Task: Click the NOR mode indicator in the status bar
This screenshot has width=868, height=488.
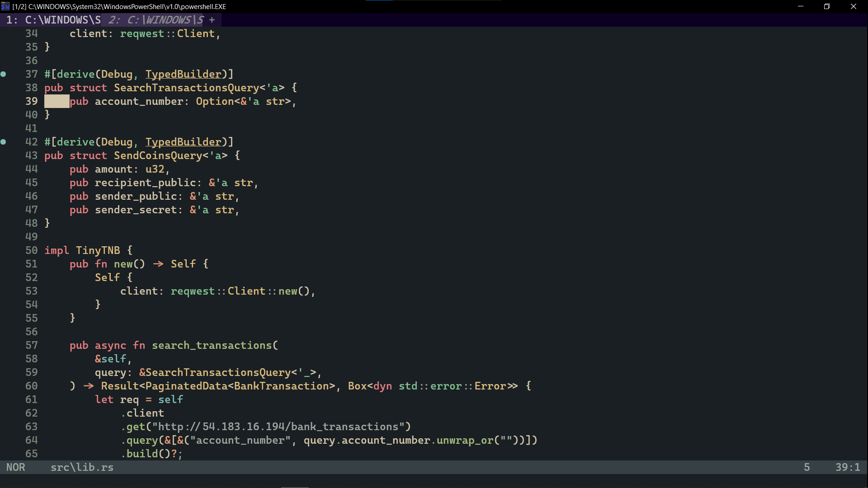Action: coord(15,467)
